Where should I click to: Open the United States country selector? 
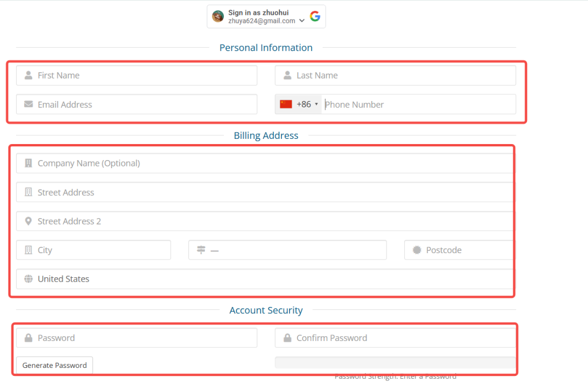[264, 279]
